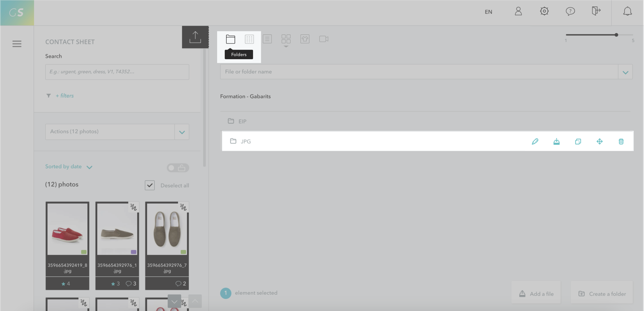
Task: Open the settings gear icon
Action: pos(544,11)
